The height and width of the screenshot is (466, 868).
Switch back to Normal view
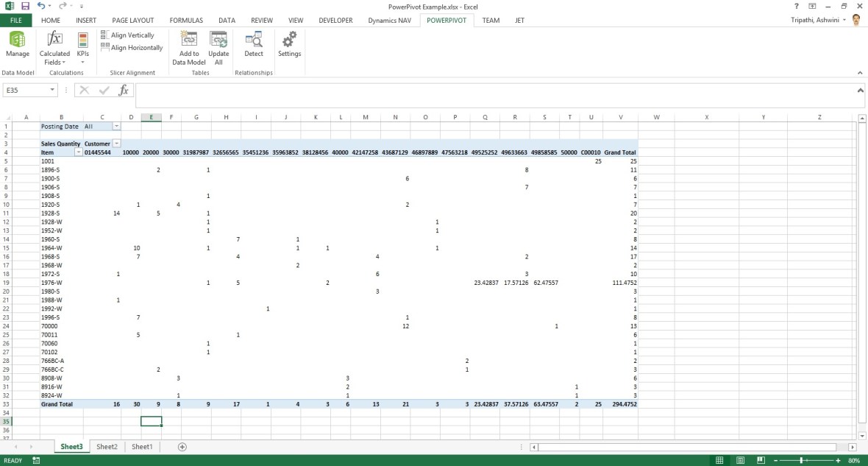[718, 459]
